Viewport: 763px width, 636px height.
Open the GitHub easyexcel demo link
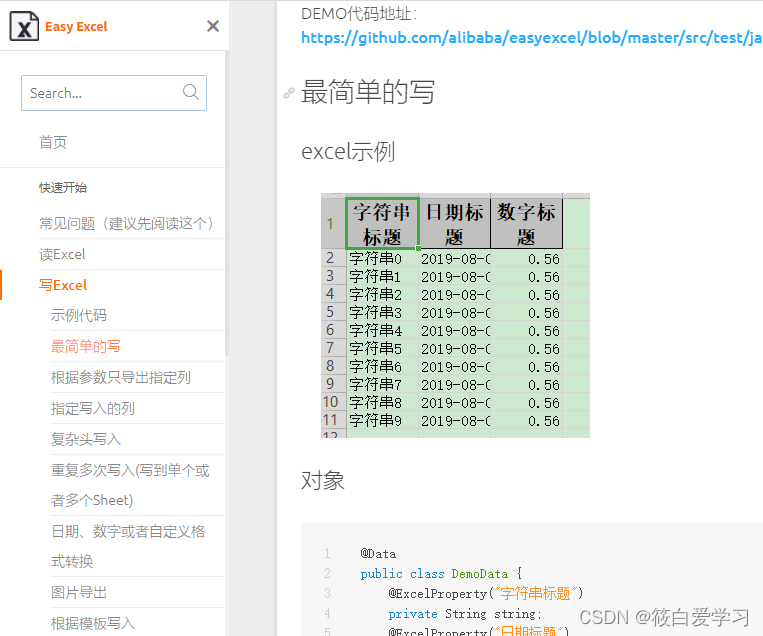531,38
